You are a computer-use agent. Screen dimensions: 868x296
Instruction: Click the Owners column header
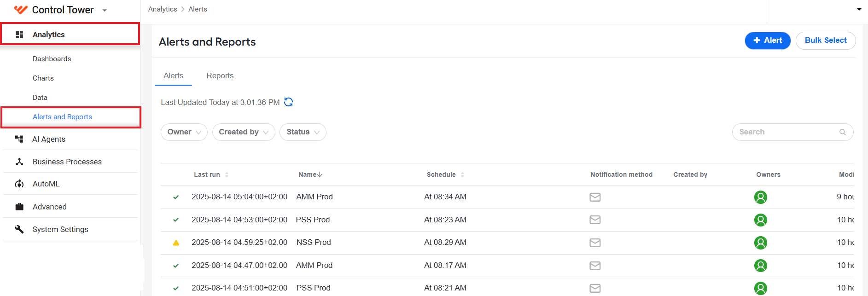(x=768, y=174)
